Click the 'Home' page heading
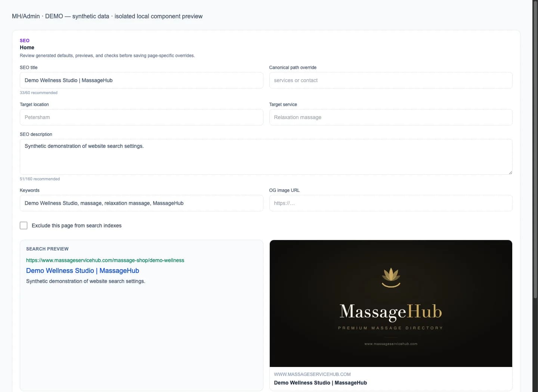The height and width of the screenshot is (392, 538). click(x=27, y=47)
